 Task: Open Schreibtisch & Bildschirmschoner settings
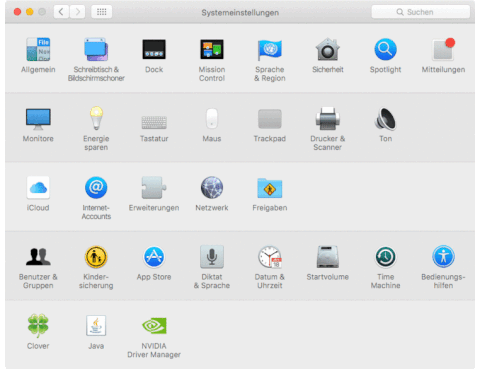point(96,49)
